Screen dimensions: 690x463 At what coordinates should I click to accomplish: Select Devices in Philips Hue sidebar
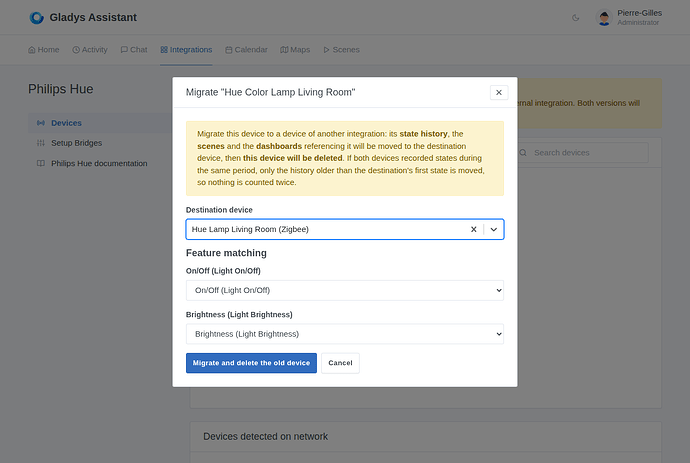[100, 123]
